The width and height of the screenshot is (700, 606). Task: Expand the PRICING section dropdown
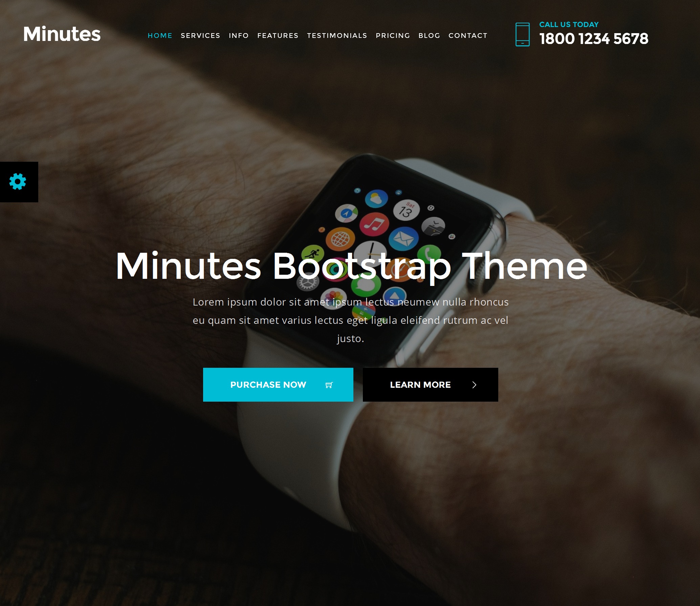pos(393,35)
